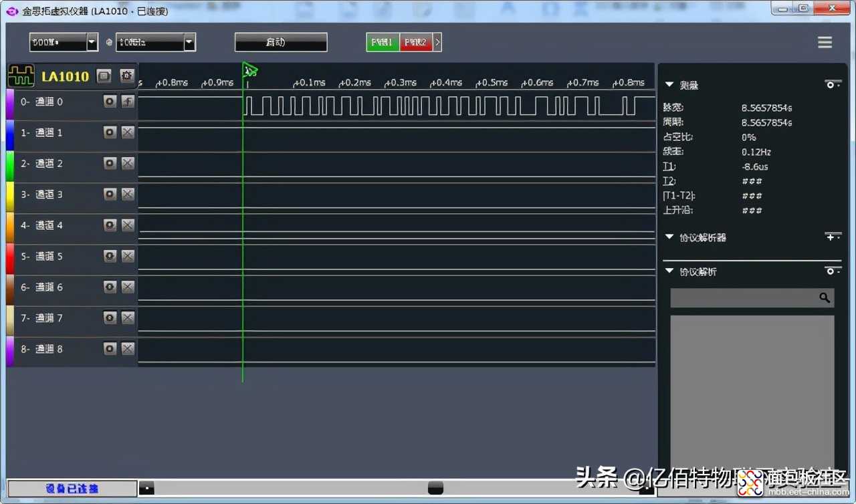
Task: Set trigger condition for channel 1
Action: [128, 132]
